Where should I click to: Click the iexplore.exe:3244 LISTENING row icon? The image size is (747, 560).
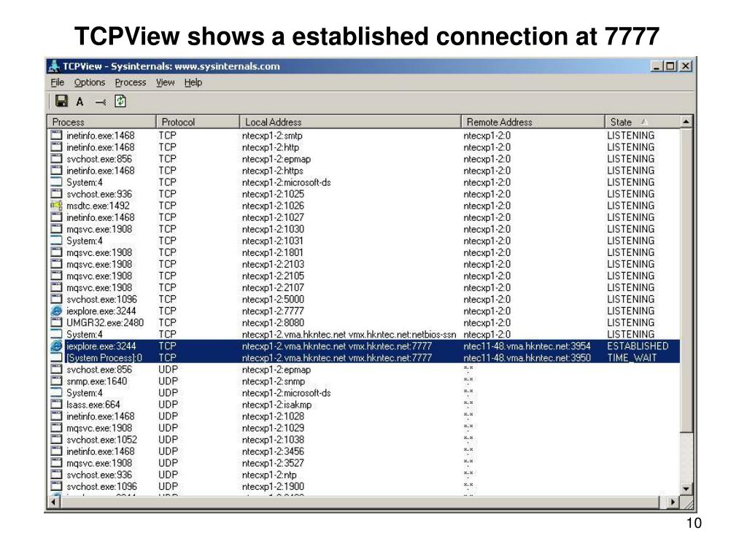(56, 311)
